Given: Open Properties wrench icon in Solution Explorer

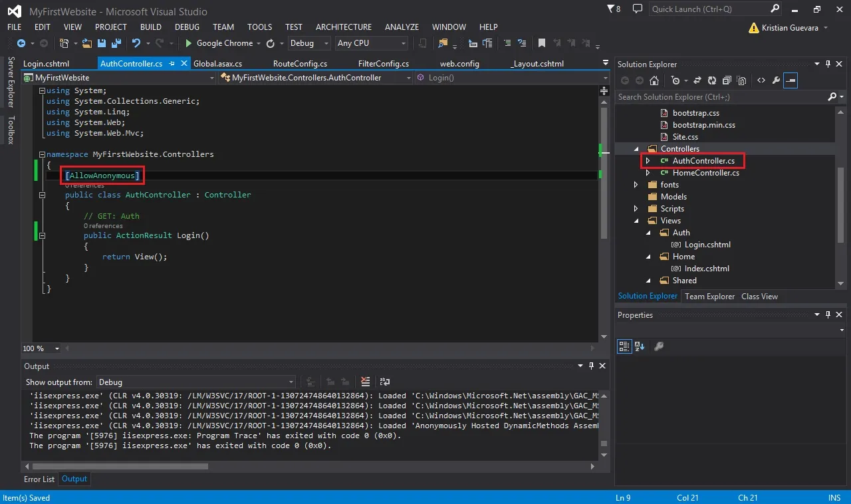Looking at the screenshot, I should [775, 80].
